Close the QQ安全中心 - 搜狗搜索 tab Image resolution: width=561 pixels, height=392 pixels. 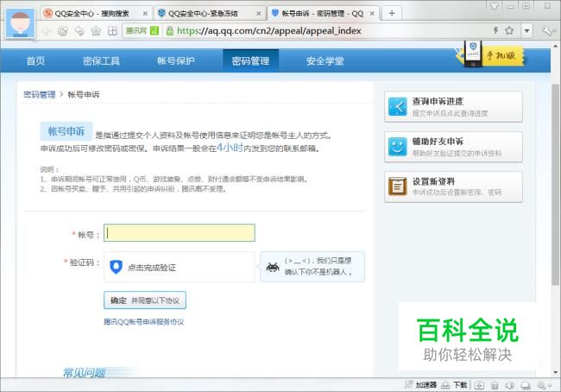pyautogui.click(x=145, y=14)
